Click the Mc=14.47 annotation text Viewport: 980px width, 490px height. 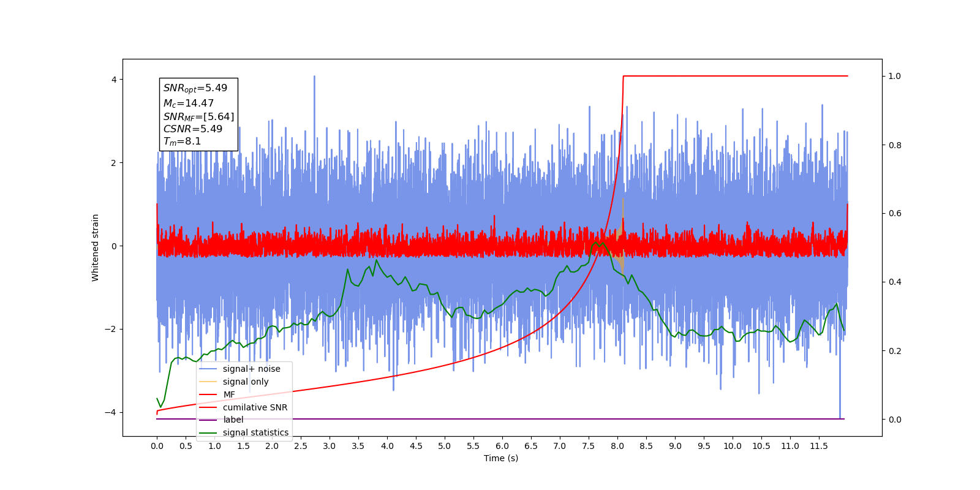(x=189, y=104)
